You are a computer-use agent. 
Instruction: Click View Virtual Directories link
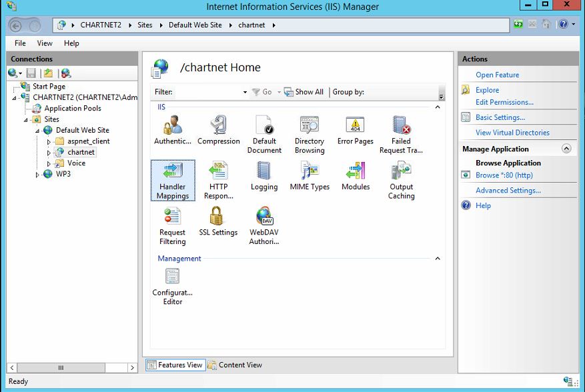coord(512,133)
